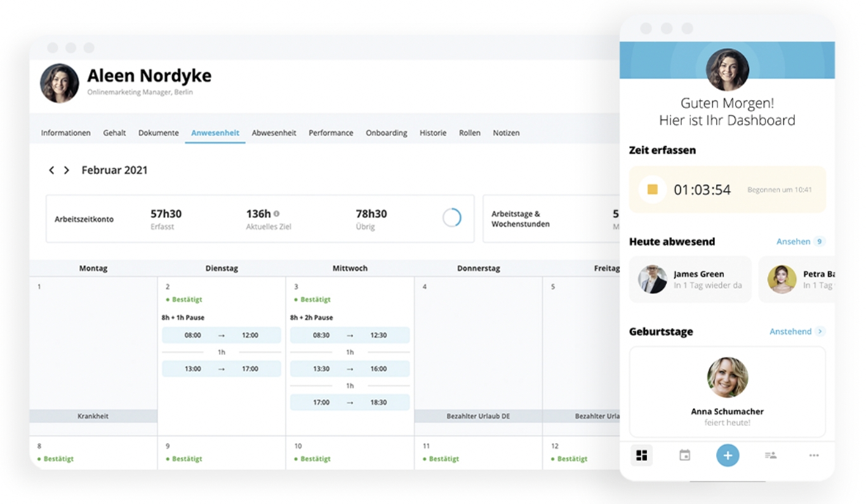The image size is (866, 504).
Task: Click Anstehend link for upcoming birthdays
Action: point(790,331)
